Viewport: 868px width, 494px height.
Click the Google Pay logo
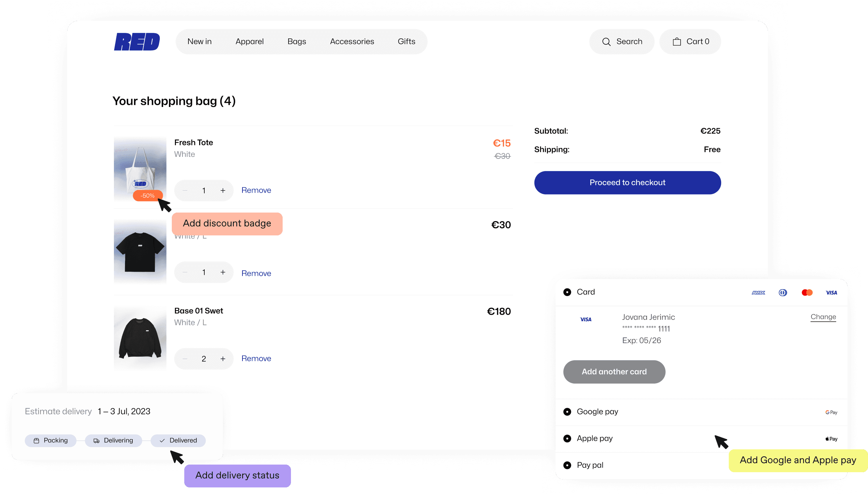831,412
